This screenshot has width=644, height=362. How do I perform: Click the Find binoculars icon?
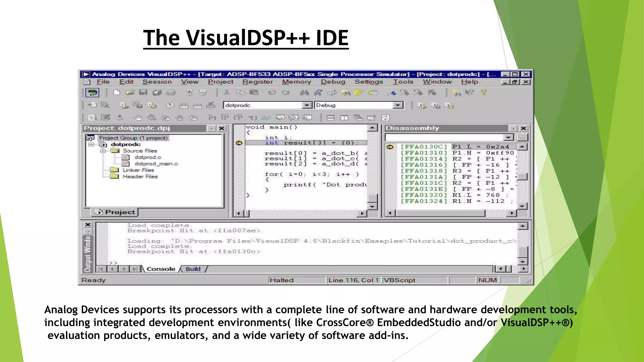coord(304,92)
